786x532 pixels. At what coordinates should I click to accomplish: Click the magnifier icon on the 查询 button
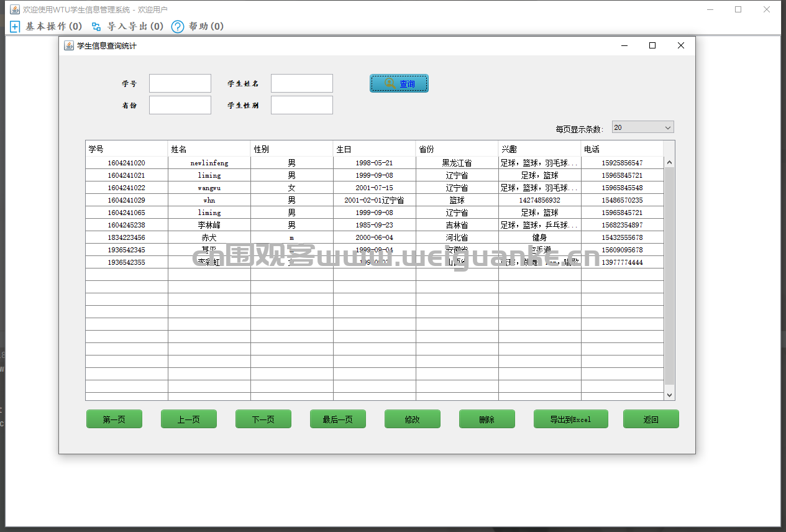pyautogui.click(x=390, y=83)
